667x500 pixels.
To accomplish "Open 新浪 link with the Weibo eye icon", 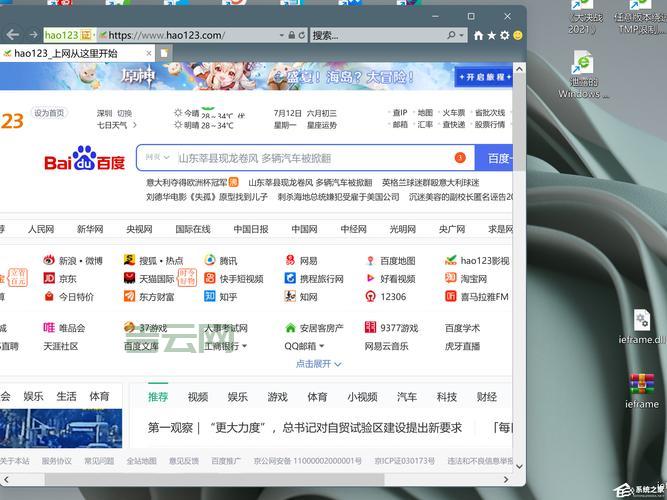I will (73, 260).
